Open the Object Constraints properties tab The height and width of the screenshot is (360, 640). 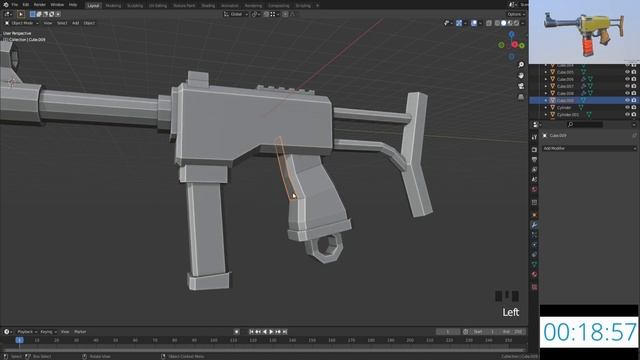click(534, 255)
